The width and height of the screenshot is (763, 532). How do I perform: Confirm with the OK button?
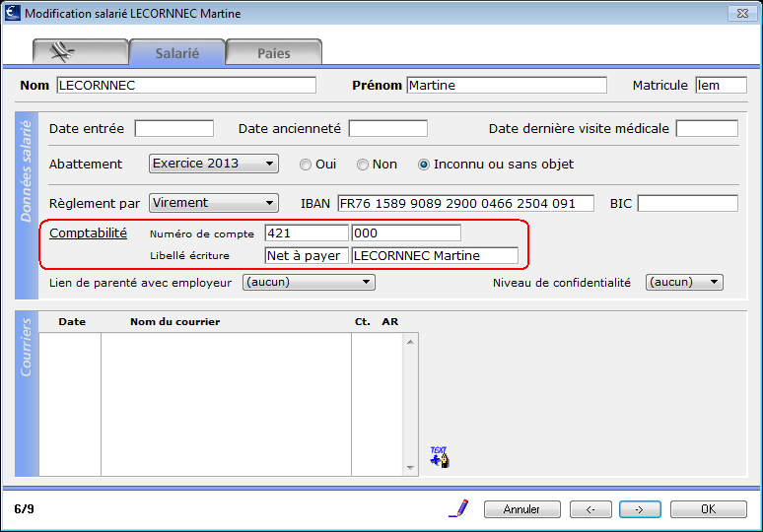point(709,509)
